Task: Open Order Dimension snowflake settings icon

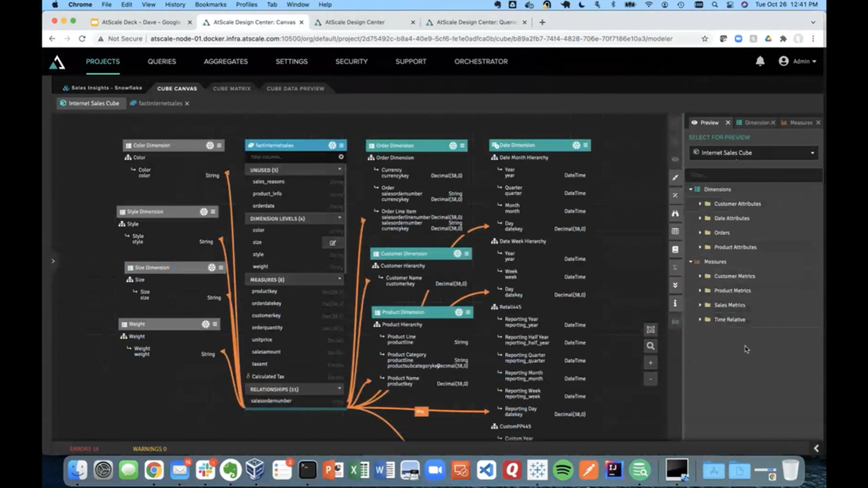Action: pyautogui.click(x=453, y=146)
